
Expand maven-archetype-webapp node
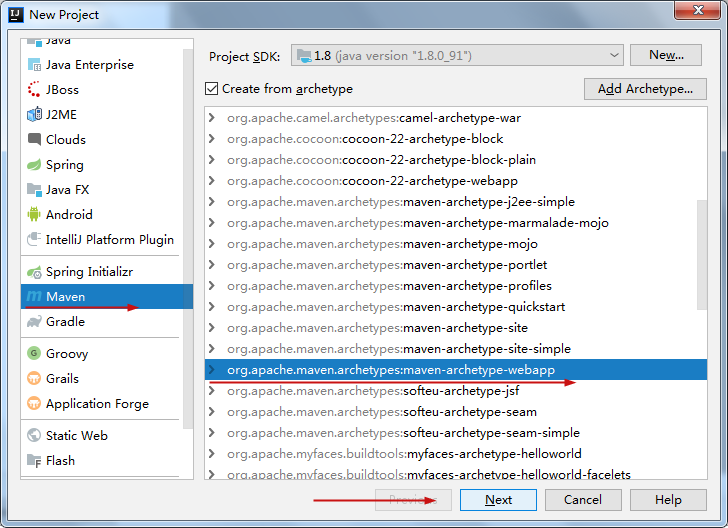click(212, 370)
